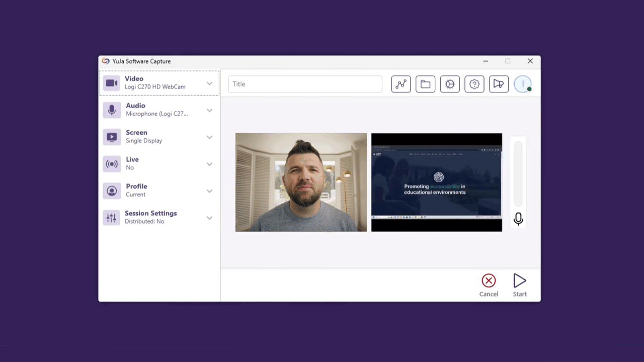Click the Screen capture icon in the sidebar
This screenshot has height=362, width=644.
click(x=111, y=136)
